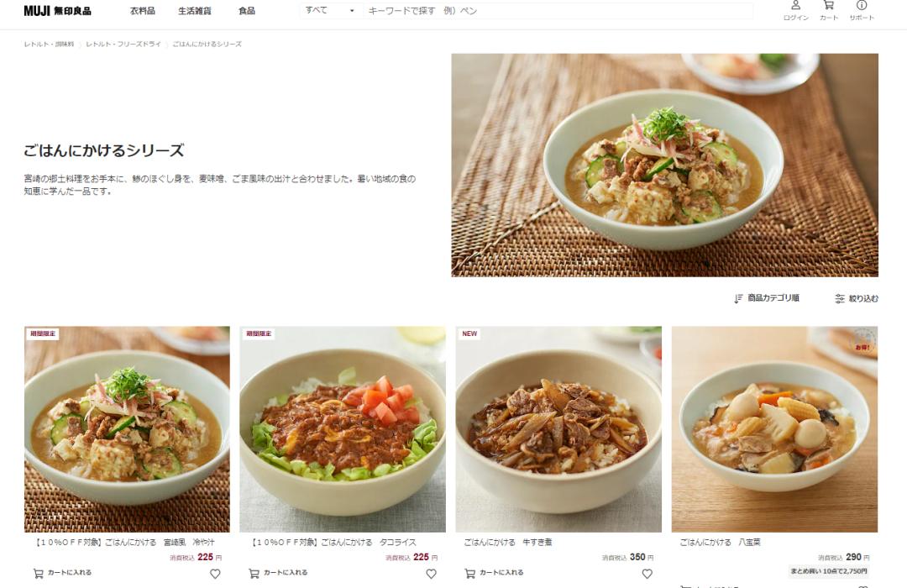Open the 絞り込む filter options
The height and width of the screenshot is (588, 907).
coord(856,299)
